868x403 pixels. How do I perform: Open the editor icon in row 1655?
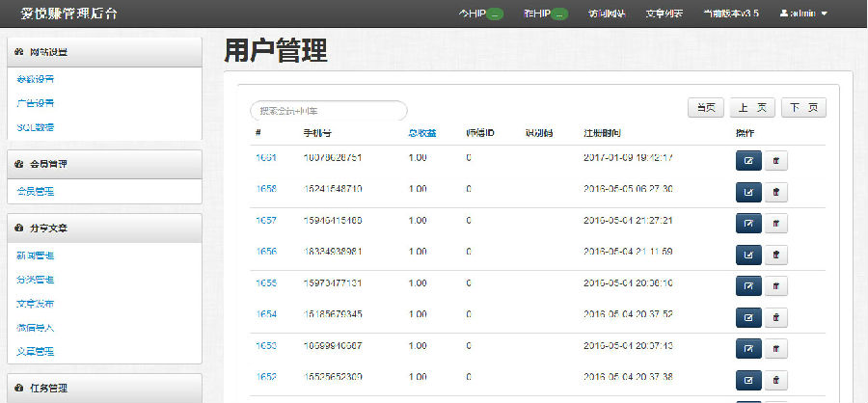point(748,286)
